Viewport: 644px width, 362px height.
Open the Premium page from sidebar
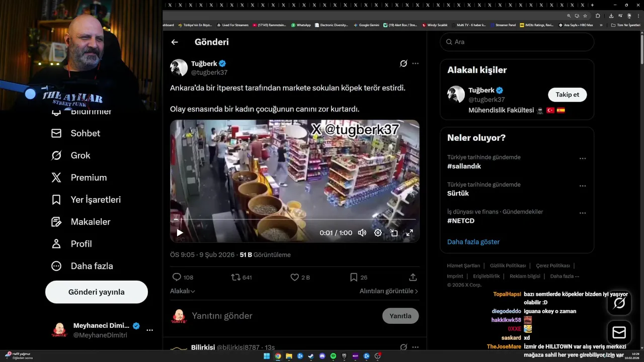(79, 177)
